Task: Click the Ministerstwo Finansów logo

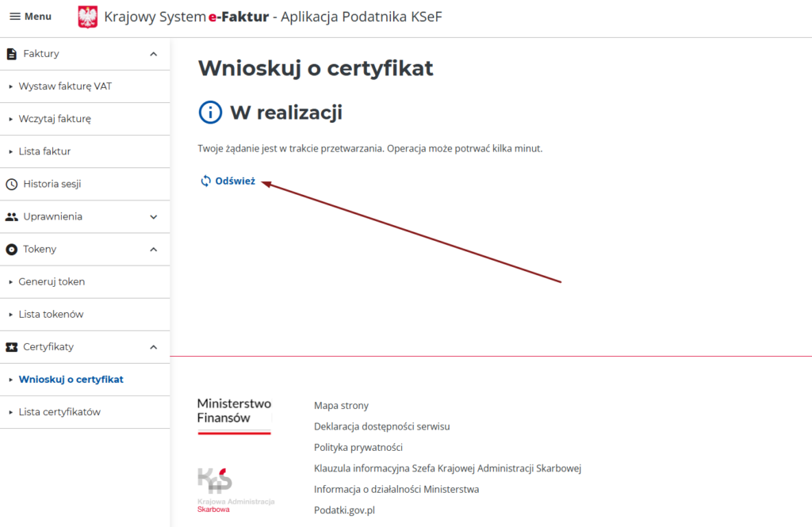Action: click(234, 415)
